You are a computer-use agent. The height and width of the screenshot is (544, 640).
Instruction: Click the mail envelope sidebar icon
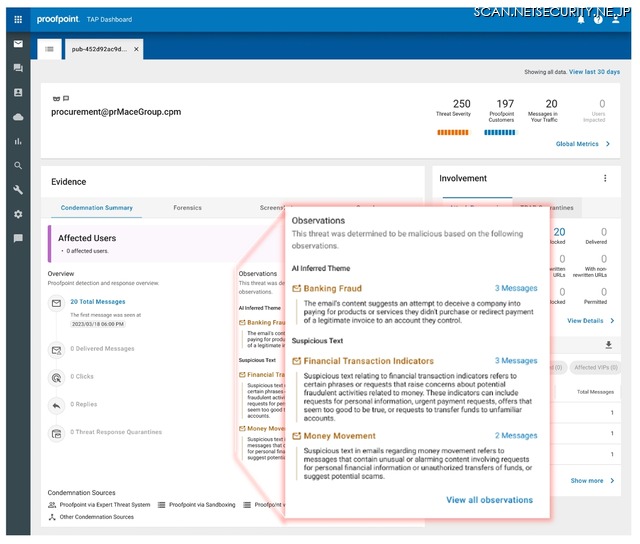coord(18,45)
